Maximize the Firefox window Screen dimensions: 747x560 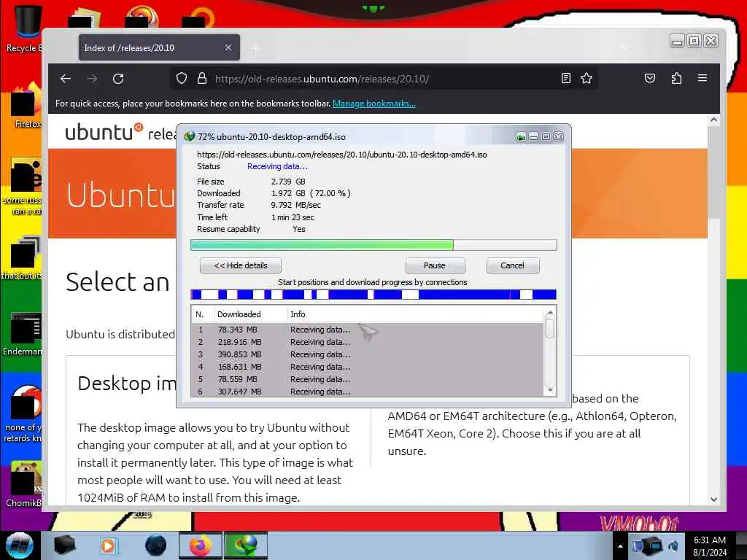tap(694, 42)
